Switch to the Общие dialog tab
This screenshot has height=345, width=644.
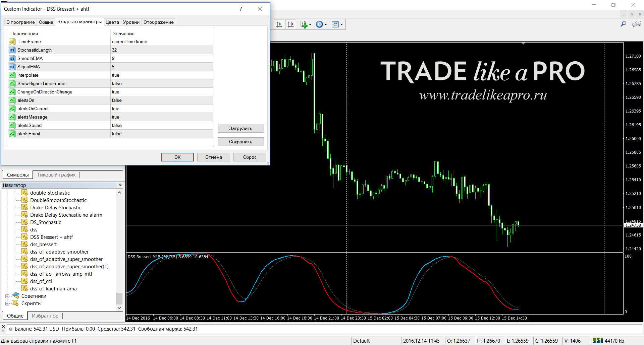(x=46, y=22)
